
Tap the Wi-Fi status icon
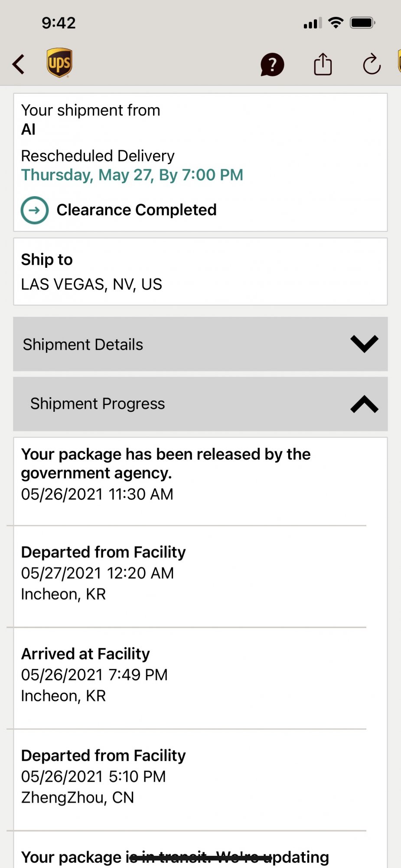click(x=336, y=23)
